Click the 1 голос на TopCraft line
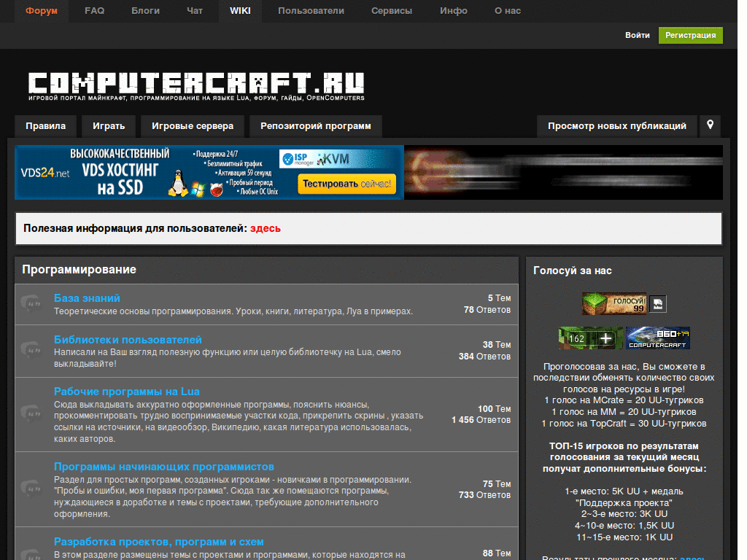The image size is (747, 560). [x=624, y=424]
